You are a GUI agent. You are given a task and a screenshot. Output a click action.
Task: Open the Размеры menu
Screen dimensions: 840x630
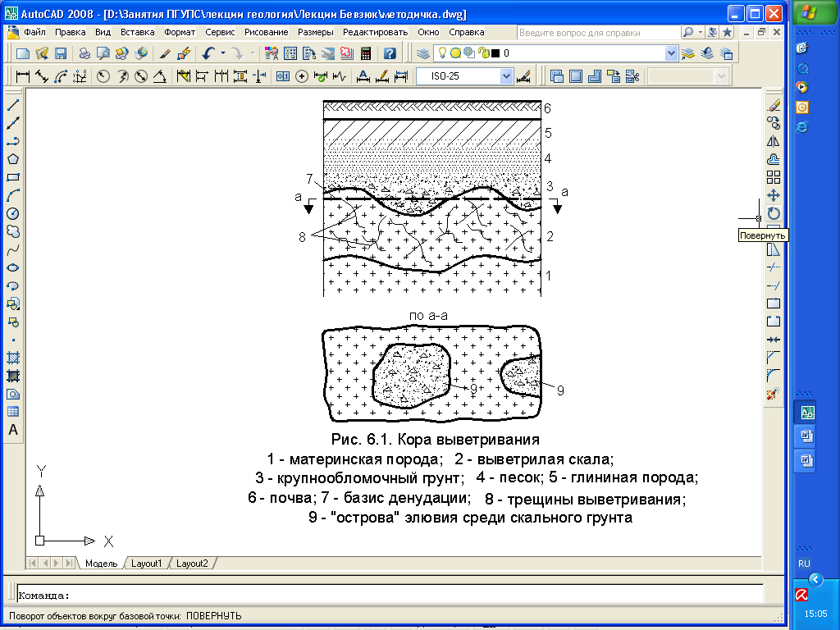pyautogui.click(x=316, y=32)
